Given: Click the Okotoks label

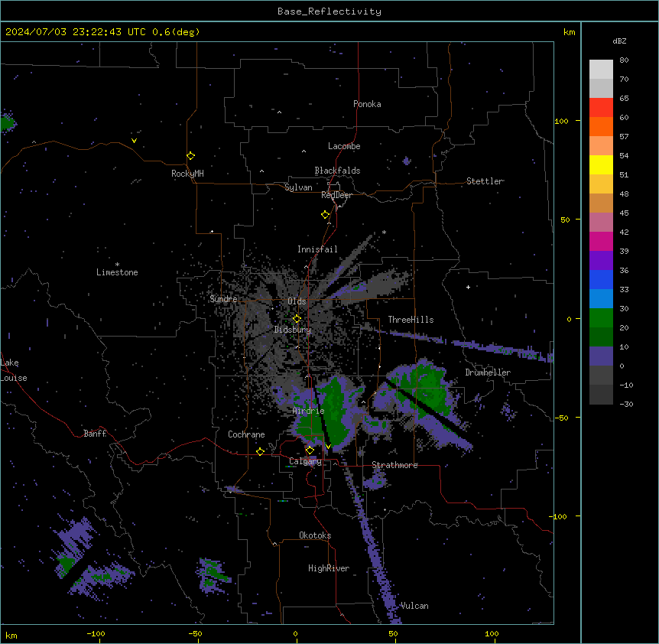Looking at the screenshot, I should (315, 535).
